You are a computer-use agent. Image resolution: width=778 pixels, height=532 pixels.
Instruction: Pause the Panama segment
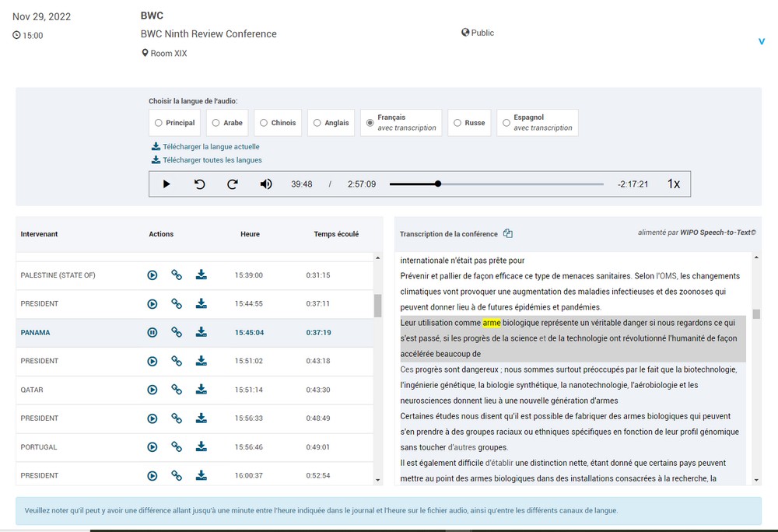[152, 333]
